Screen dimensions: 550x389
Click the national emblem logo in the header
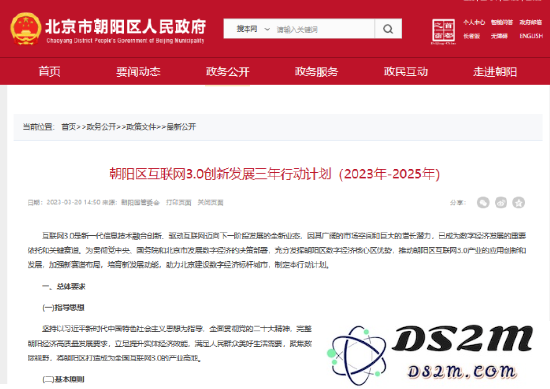pos(25,29)
